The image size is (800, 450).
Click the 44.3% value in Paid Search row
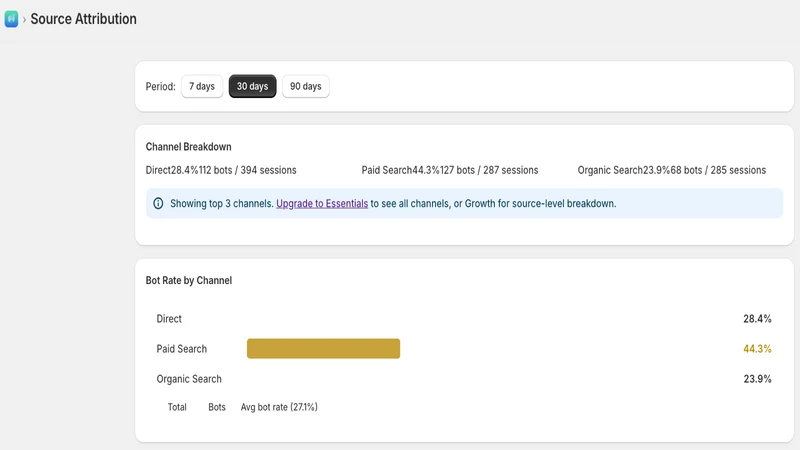[757, 349]
